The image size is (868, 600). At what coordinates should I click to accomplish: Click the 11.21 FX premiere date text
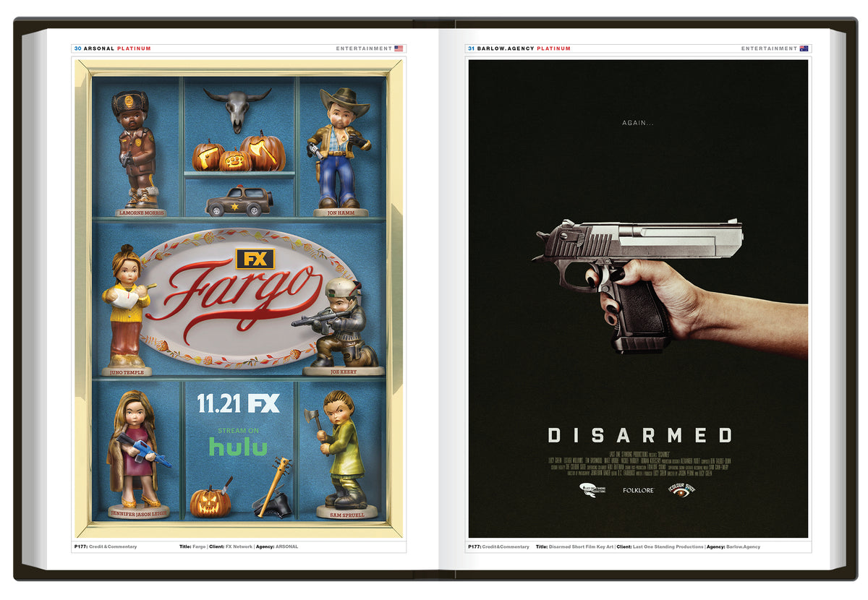click(238, 403)
